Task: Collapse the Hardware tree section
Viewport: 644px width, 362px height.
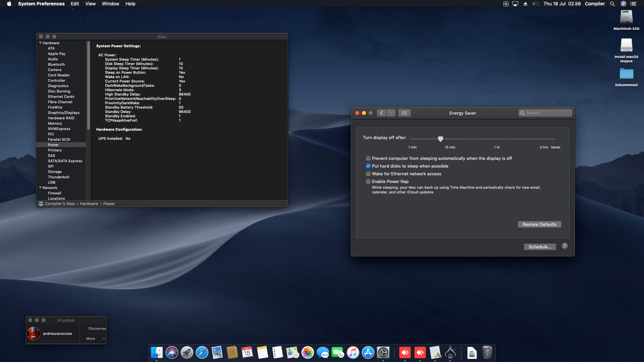Action: pos(40,43)
